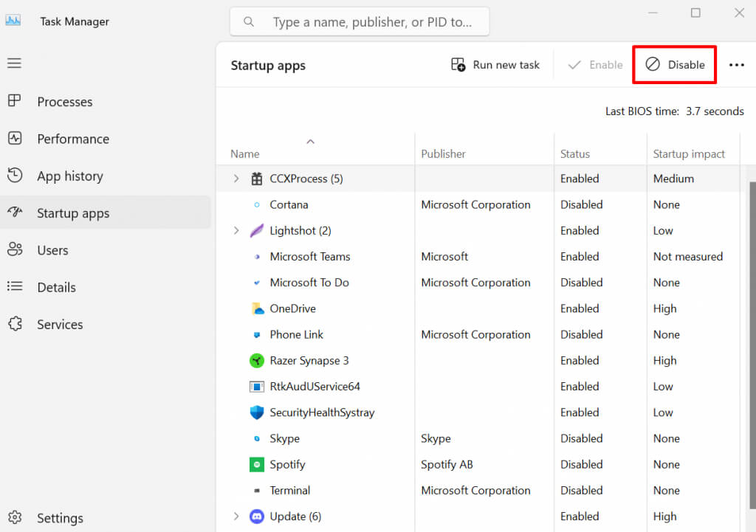Click the Lightshot feather icon

[x=256, y=231]
